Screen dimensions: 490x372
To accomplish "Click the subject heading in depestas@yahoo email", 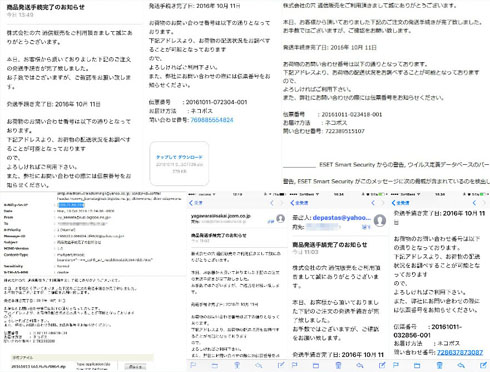I will pos(330,245).
